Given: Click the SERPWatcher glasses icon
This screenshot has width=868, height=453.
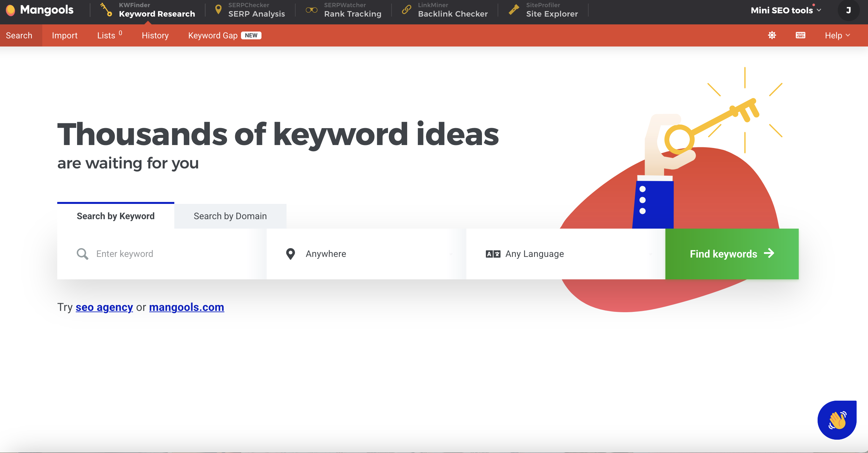Looking at the screenshot, I should point(311,10).
